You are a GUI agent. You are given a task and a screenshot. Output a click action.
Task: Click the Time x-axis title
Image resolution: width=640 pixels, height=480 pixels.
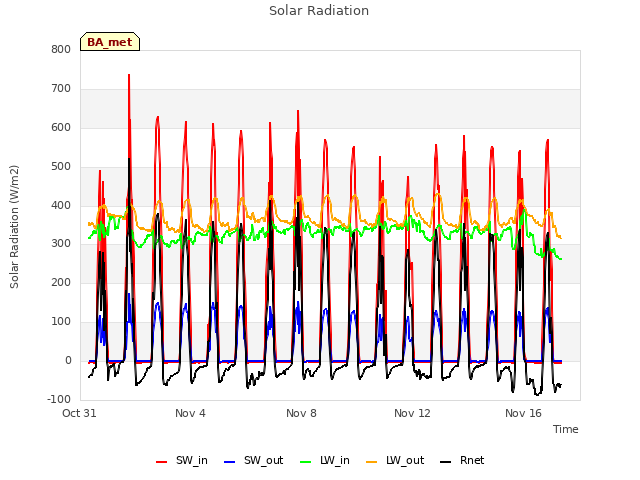tap(566, 429)
